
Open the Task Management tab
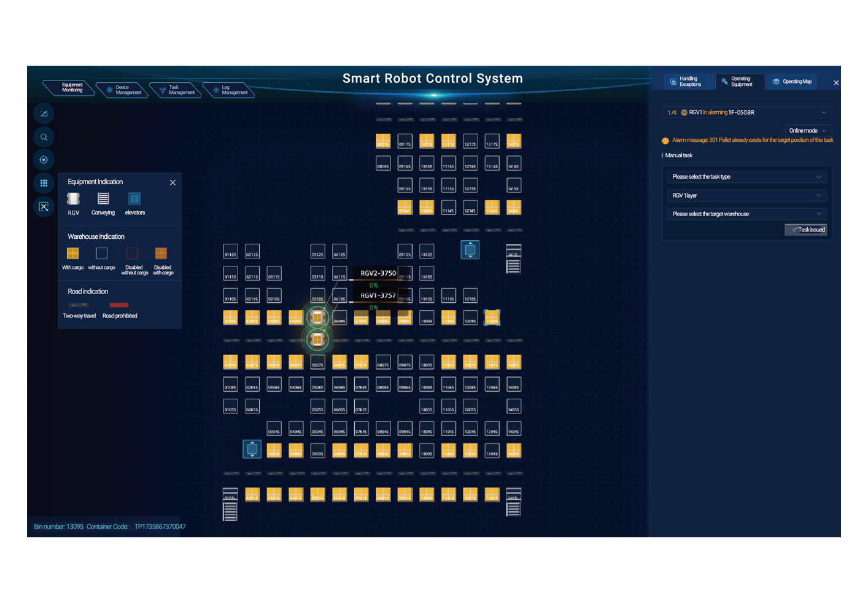[176, 90]
